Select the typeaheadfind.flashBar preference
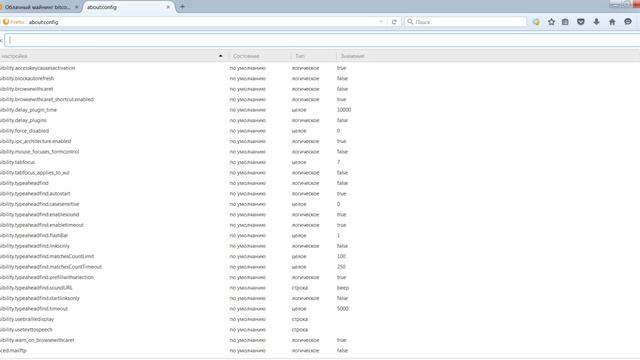 [34, 236]
